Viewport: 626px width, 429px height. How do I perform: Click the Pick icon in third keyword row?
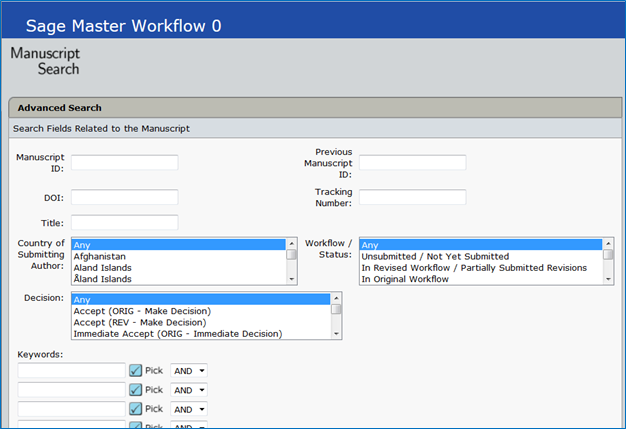[136, 409]
